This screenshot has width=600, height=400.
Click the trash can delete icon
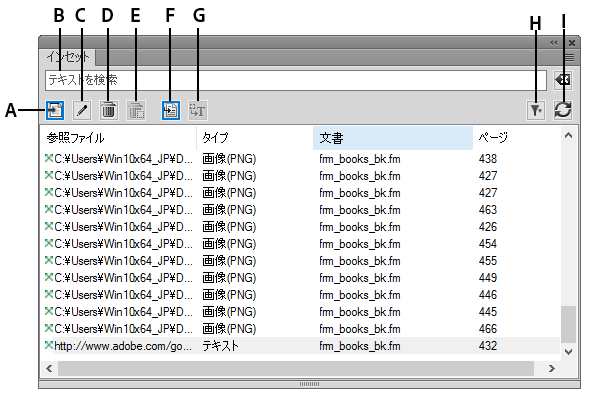(x=110, y=110)
